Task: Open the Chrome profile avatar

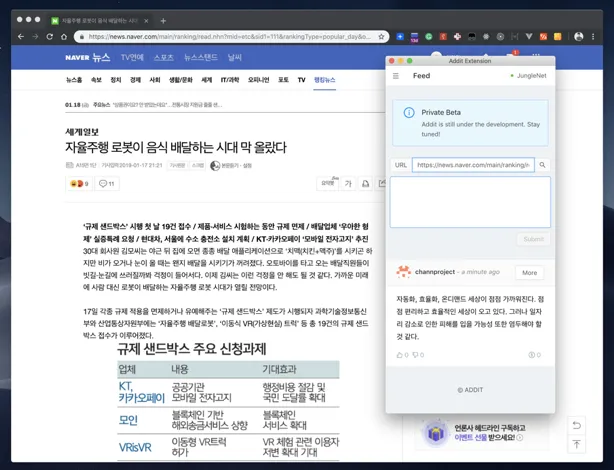Action: pyautogui.click(x=578, y=36)
